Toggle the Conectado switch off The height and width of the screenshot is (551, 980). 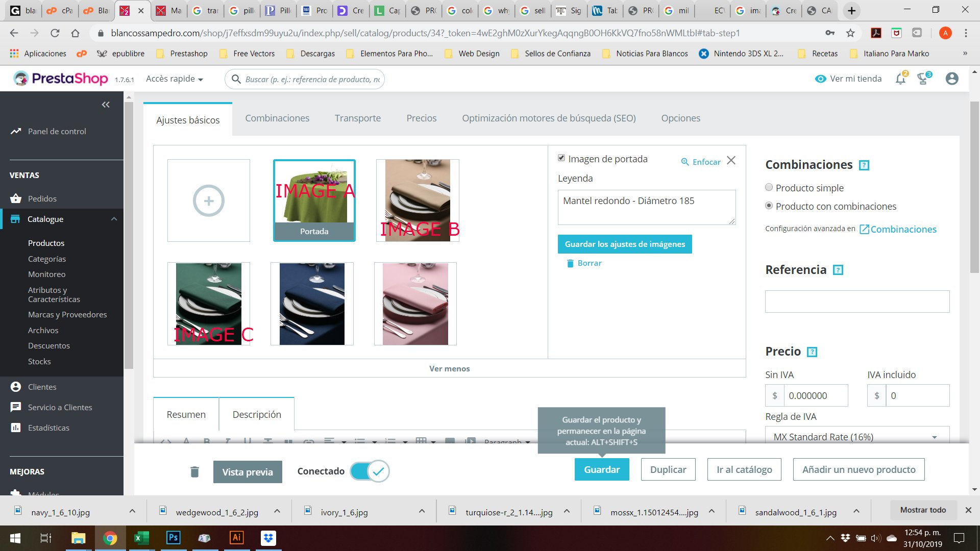point(370,471)
